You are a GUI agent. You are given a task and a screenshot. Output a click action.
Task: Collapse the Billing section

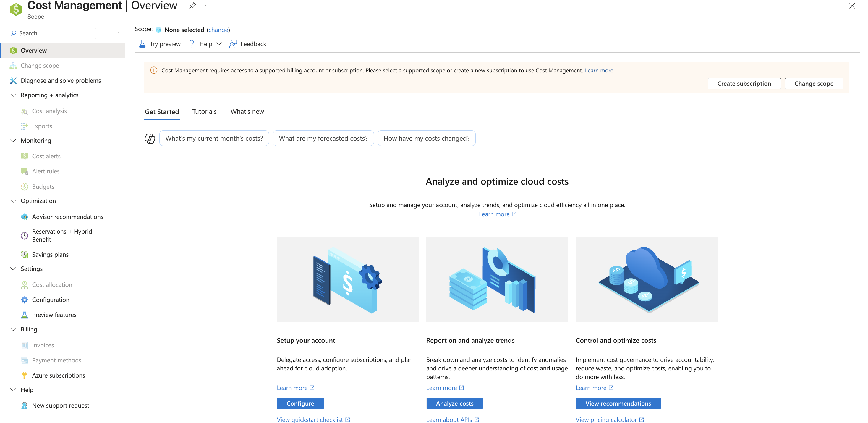point(13,329)
